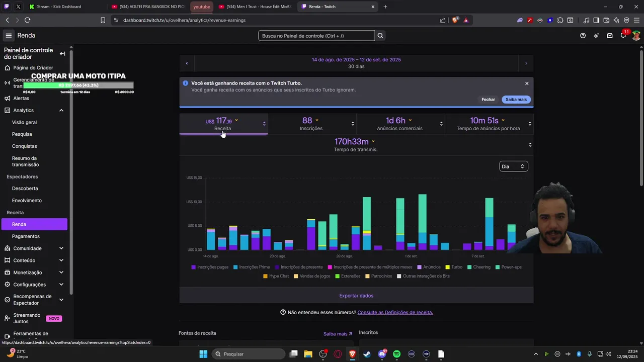Open Conquistas in the sidebar

[24, 146]
